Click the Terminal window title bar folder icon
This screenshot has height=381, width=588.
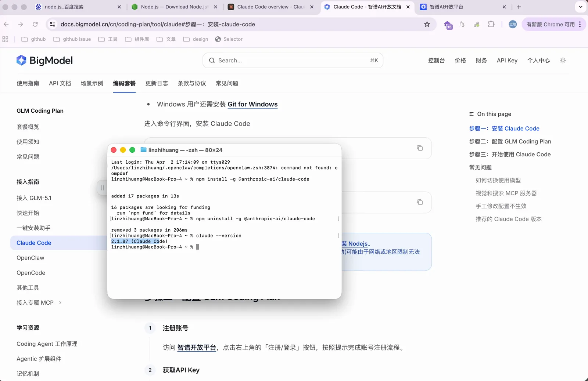pyautogui.click(x=144, y=150)
